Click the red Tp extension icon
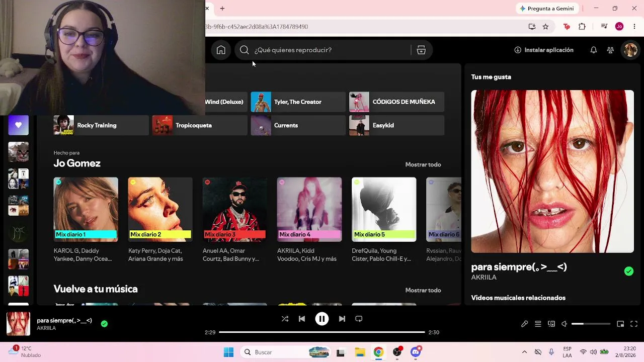This screenshot has height=362, width=644. (x=567, y=27)
